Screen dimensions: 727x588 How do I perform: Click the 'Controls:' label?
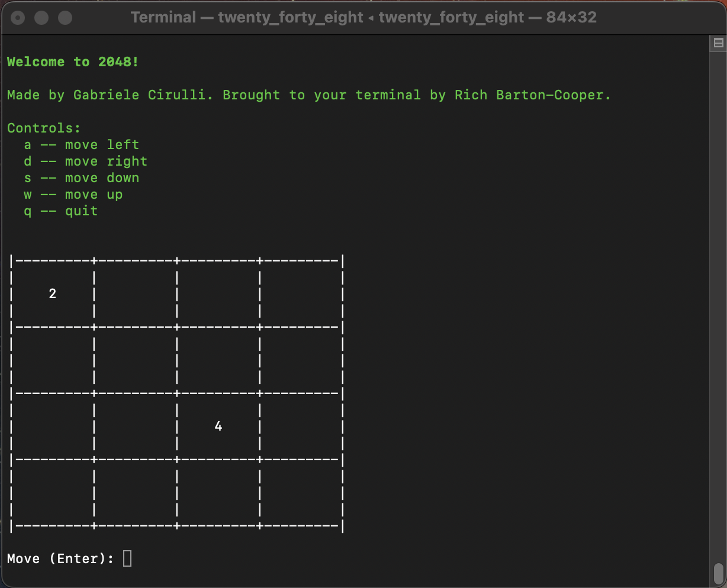point(44,128)
